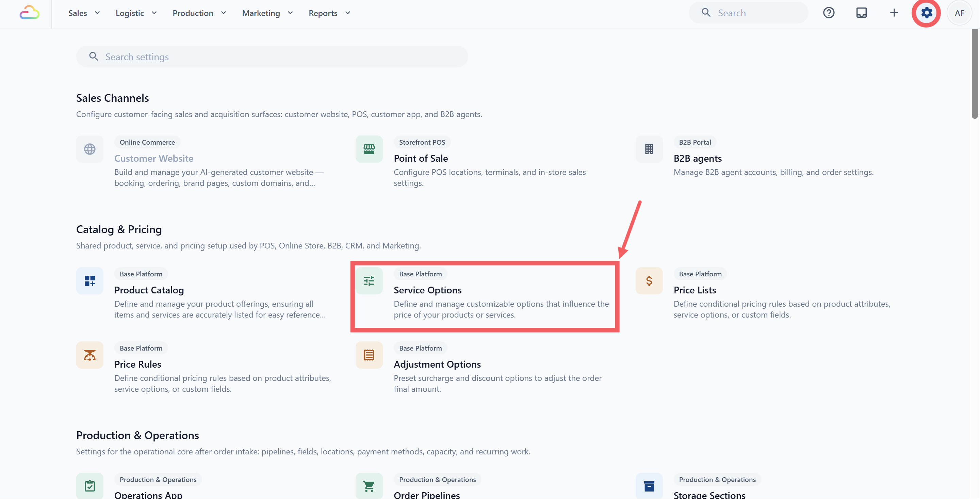This screenshot has height=499, width=980.
Task: Expand the Marketing menu chevron
Action: coord(290,13)
